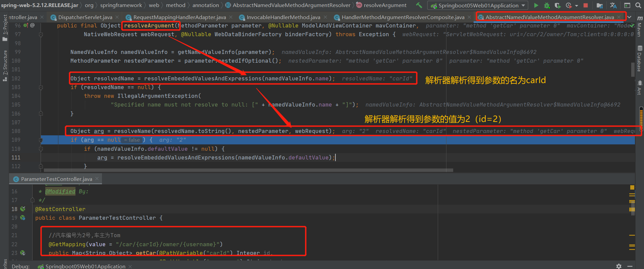Open the profiler options dropdown arrow
Screen dimensions: 644x269
pos(577,6)
